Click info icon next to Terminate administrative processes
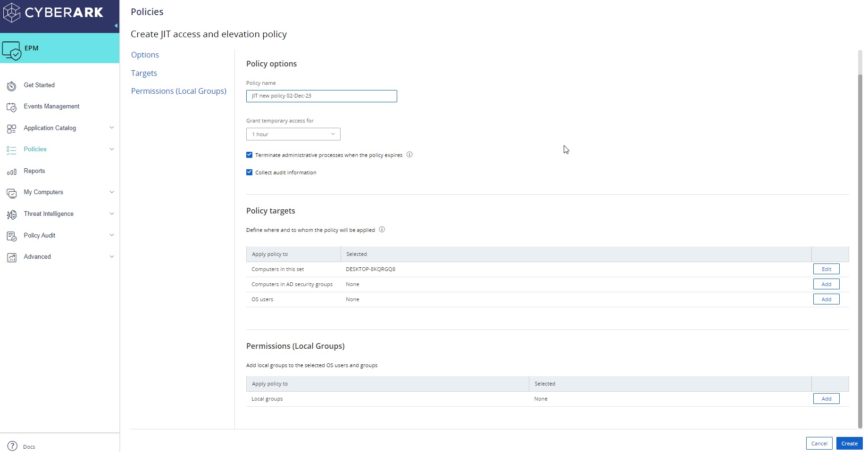 [409, 155]
